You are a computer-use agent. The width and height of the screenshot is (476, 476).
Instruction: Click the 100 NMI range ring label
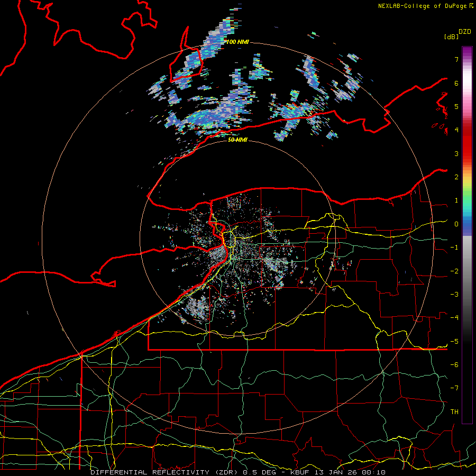point(237,42)
